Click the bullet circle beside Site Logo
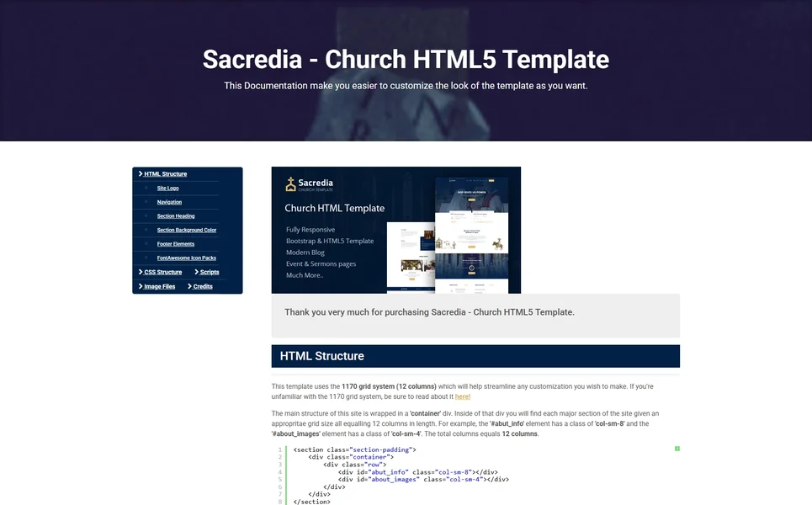The height and width of the screenshot is (505, 812). (146, 189)
